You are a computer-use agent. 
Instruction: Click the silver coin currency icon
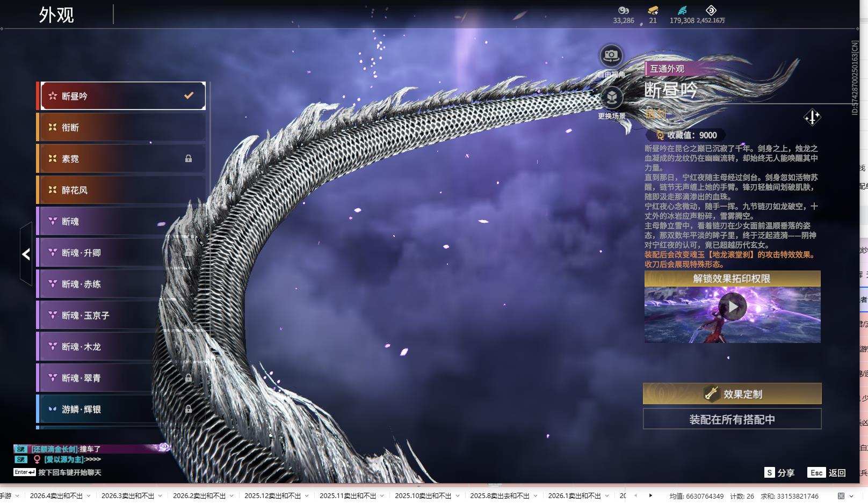(623, 10)
